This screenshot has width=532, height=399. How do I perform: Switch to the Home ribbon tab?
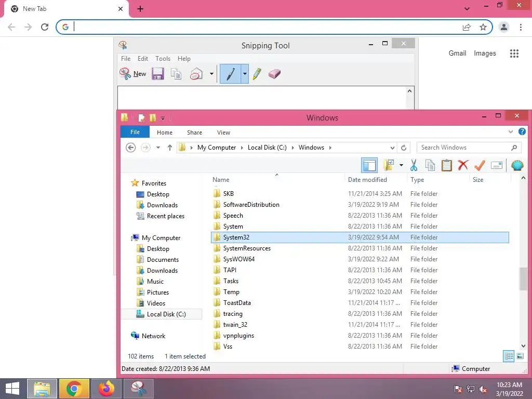[165, 132]
